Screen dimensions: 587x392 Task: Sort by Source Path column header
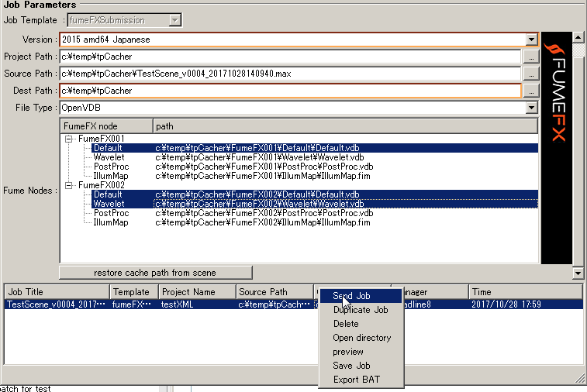pos(275,292)
